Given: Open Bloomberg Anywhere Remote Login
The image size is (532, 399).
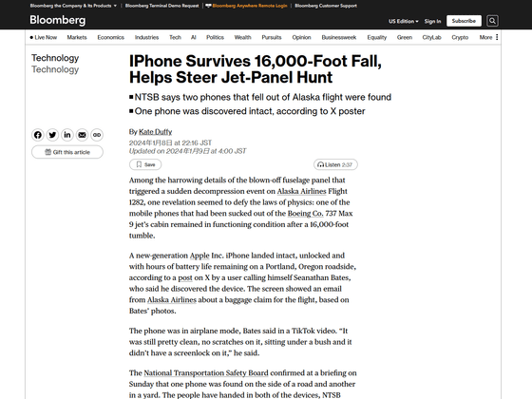Looking at the screenshot, I should point(247,6).
